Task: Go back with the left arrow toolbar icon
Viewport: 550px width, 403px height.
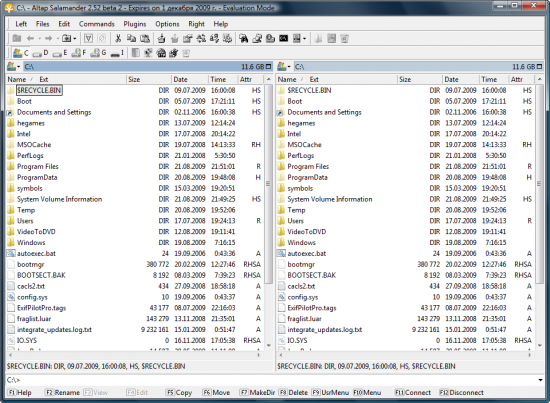Action: pyautogui.click(x=31, y=39)
